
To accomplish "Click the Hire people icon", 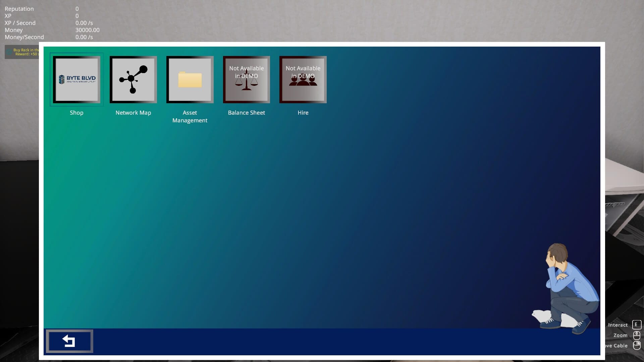I will click(x=303, y=79).
